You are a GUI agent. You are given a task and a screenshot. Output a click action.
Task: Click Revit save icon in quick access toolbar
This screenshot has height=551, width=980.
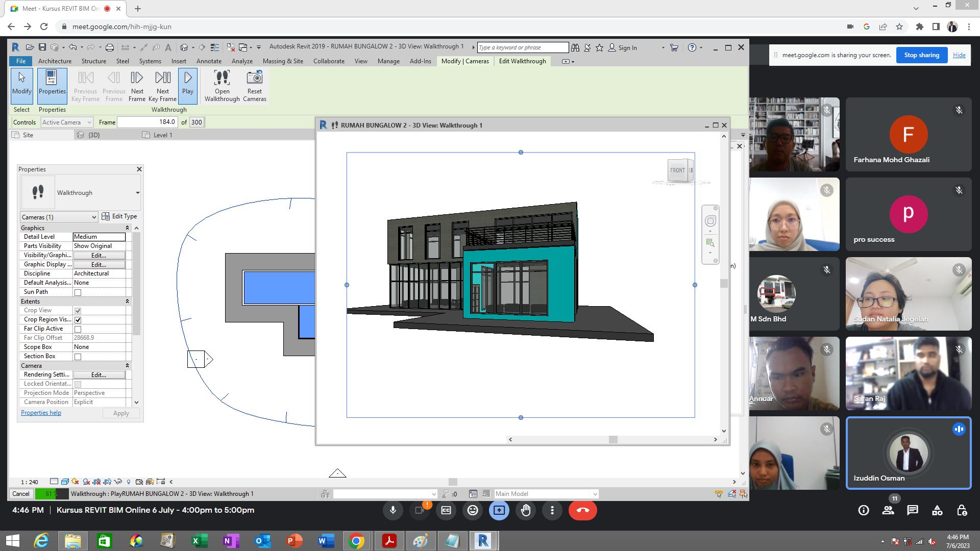point(42,47)
